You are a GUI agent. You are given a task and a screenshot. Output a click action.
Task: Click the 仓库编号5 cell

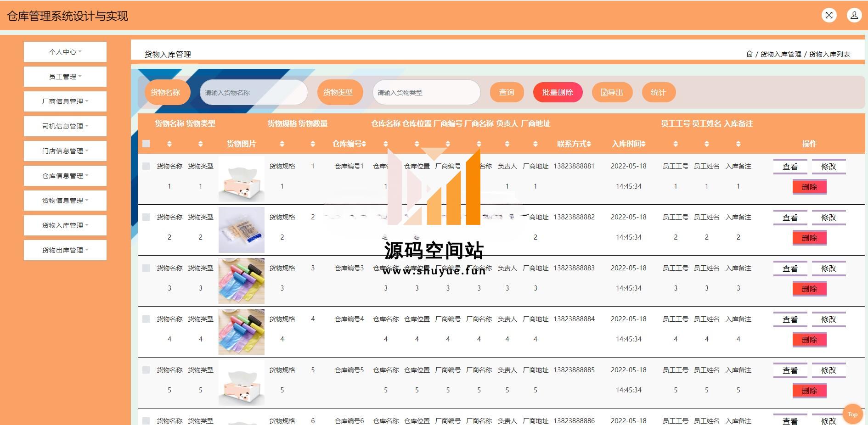click(x=349, y=370)
